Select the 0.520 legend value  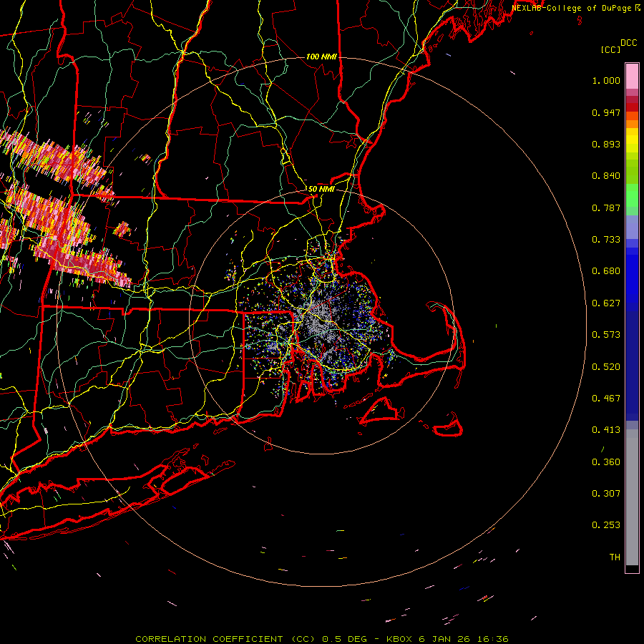(606, 367)
